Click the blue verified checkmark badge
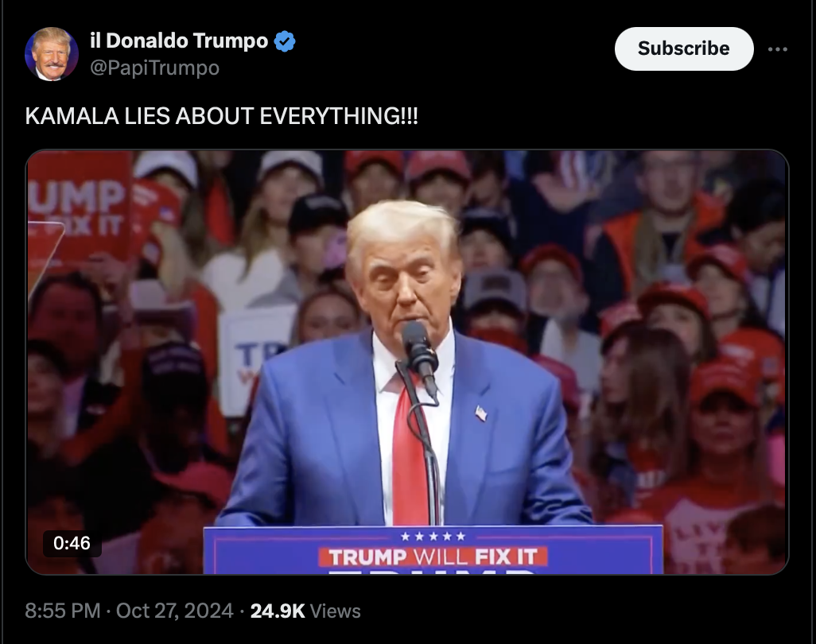The height and width of the screenshot is (644, 816). pos(285,41)
